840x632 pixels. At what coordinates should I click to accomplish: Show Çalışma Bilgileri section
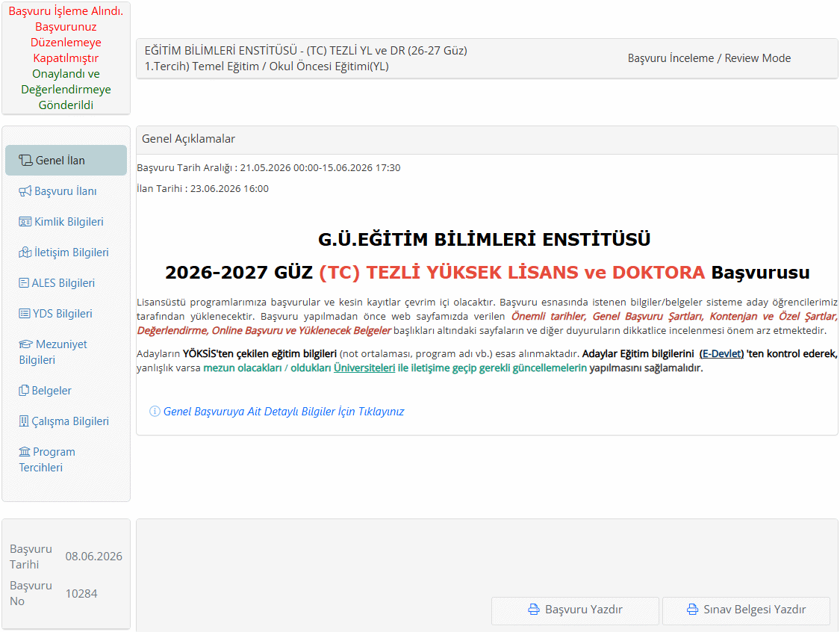click(x=66, y=421)
